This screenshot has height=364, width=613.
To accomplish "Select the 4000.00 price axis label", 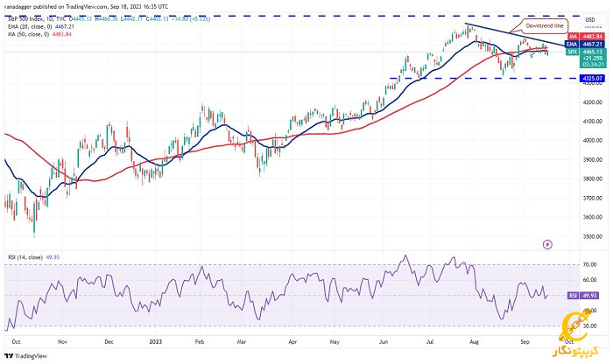I will (592, 140).
